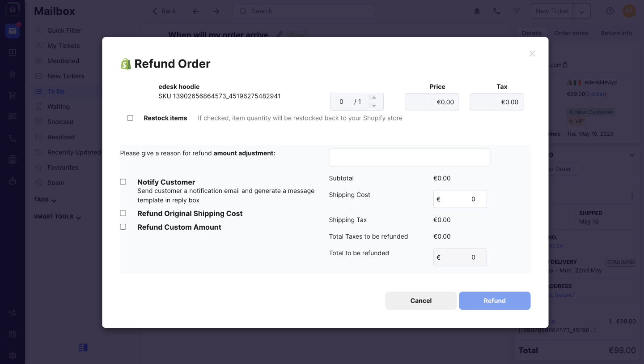
Task: Close the Refund Order dialog with X
Action: pos(532,54)
